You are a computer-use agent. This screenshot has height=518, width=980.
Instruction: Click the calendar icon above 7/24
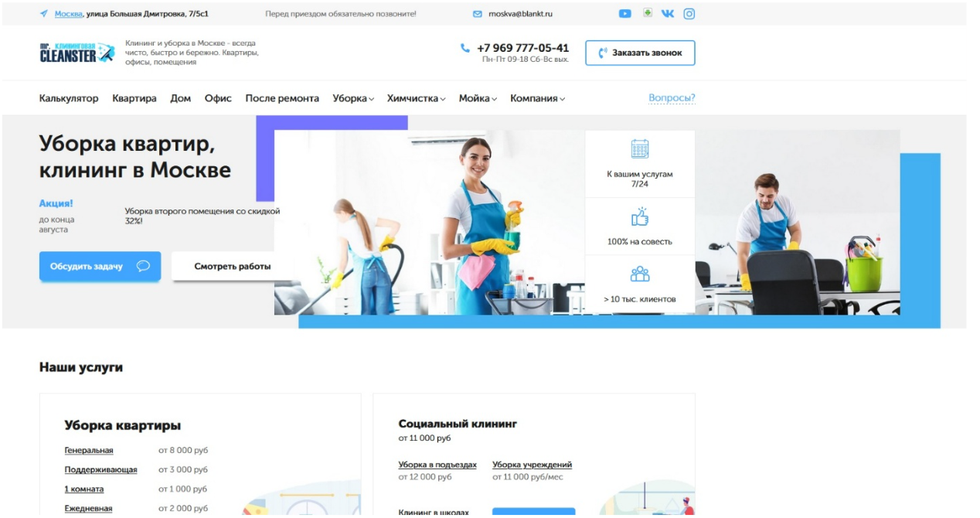click(640, 149)
